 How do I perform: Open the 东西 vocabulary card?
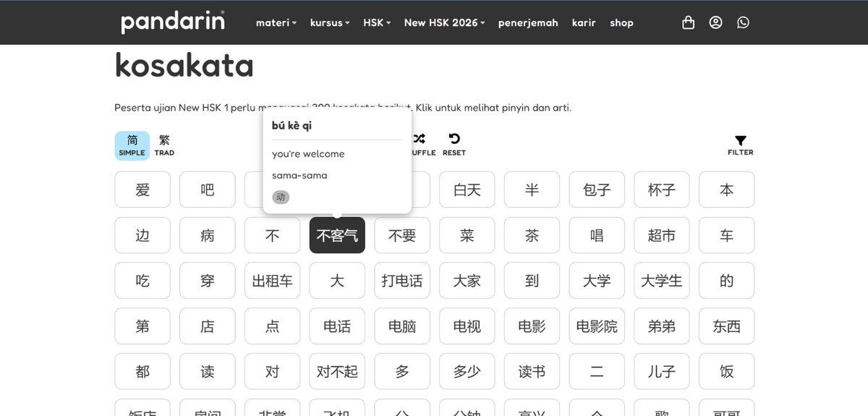[x=726, y=326]
